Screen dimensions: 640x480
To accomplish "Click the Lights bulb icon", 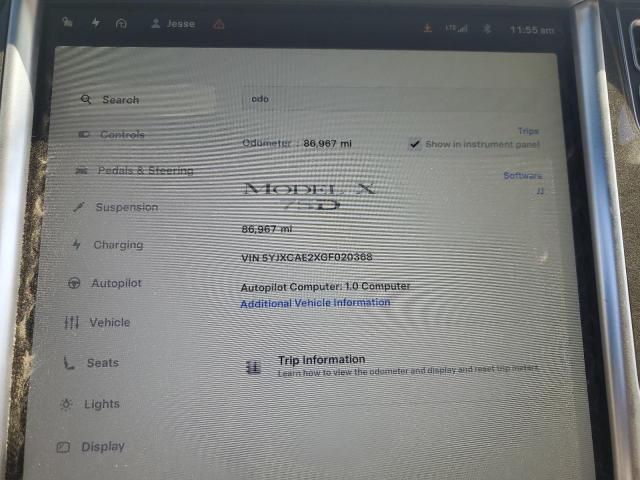I will [66, 404].
